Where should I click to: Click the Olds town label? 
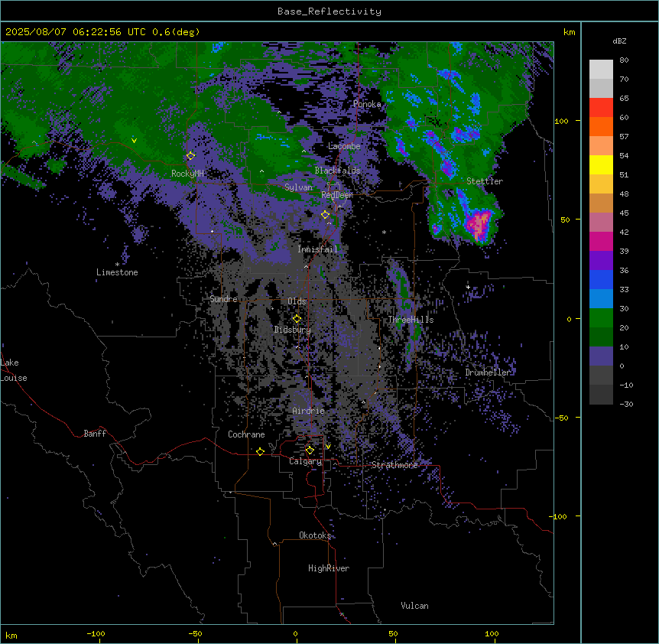297,301
